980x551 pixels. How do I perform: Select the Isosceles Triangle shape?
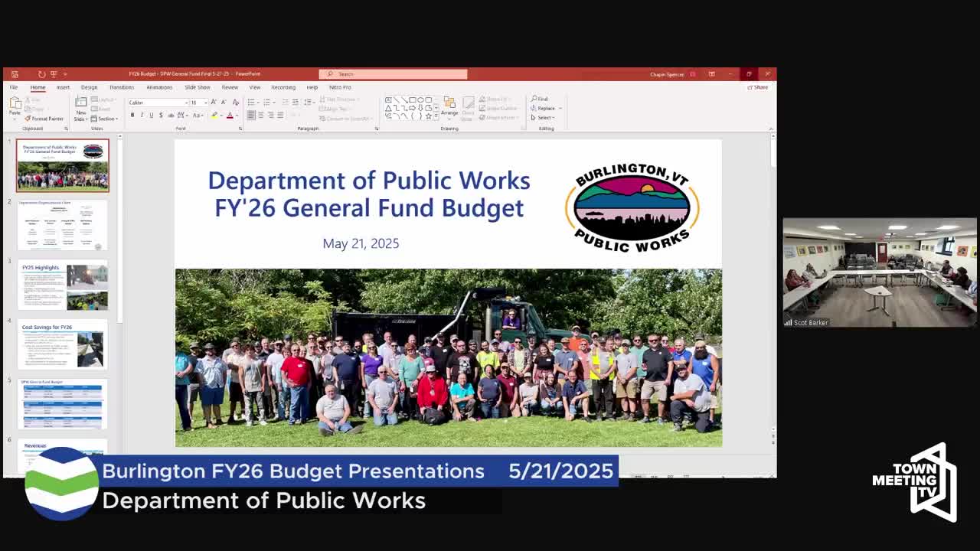389,108
